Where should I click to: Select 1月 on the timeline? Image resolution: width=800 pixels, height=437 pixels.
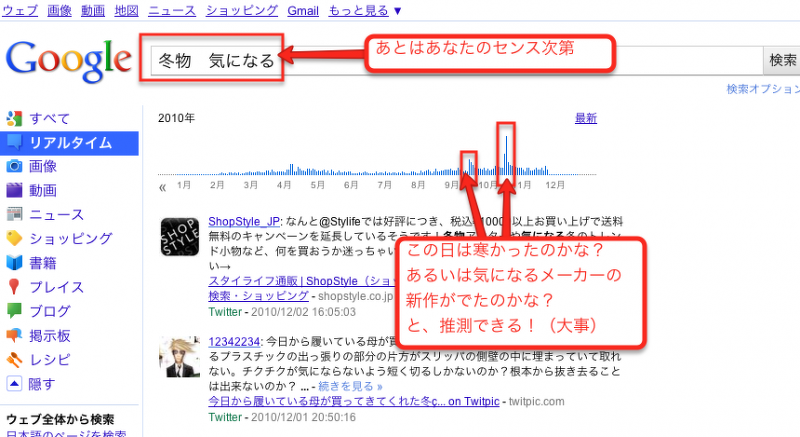pos(184,185)
